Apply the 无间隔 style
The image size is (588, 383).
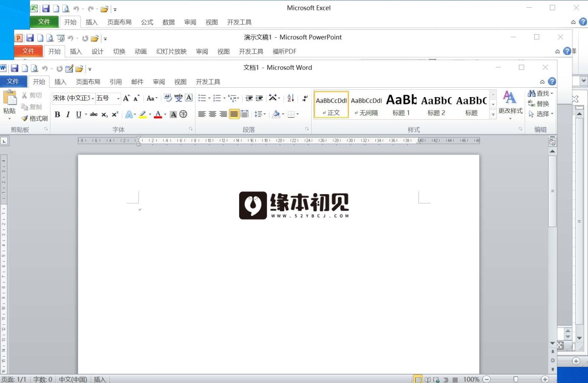[x=366, y=105]
